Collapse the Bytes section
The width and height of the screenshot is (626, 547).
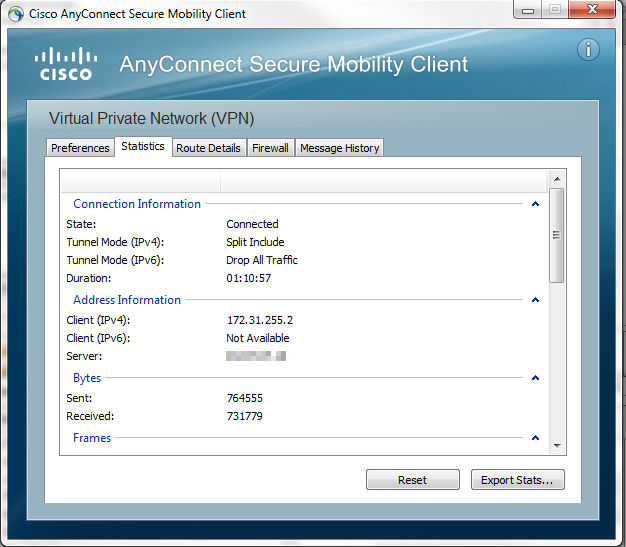point(536,378)
